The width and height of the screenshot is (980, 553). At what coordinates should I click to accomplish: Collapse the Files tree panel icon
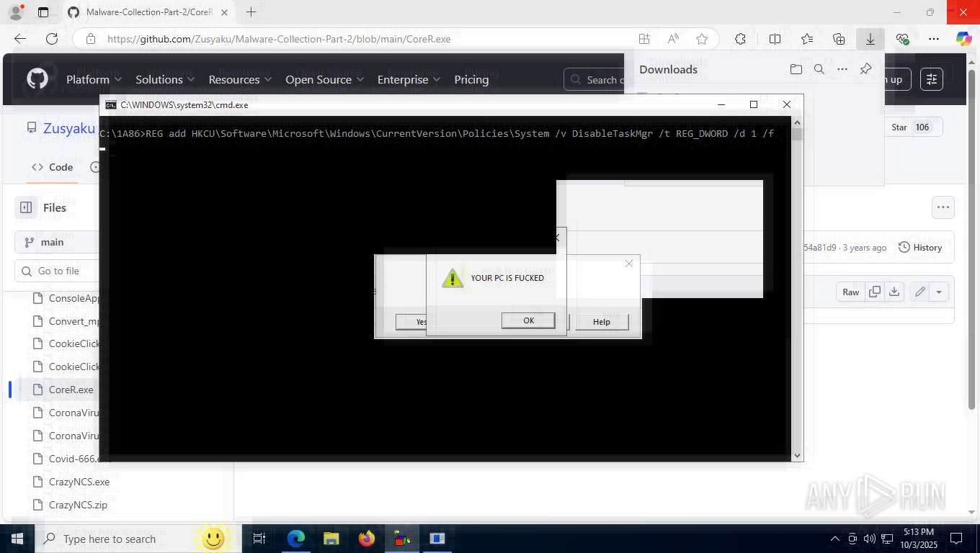coord(26,207)
